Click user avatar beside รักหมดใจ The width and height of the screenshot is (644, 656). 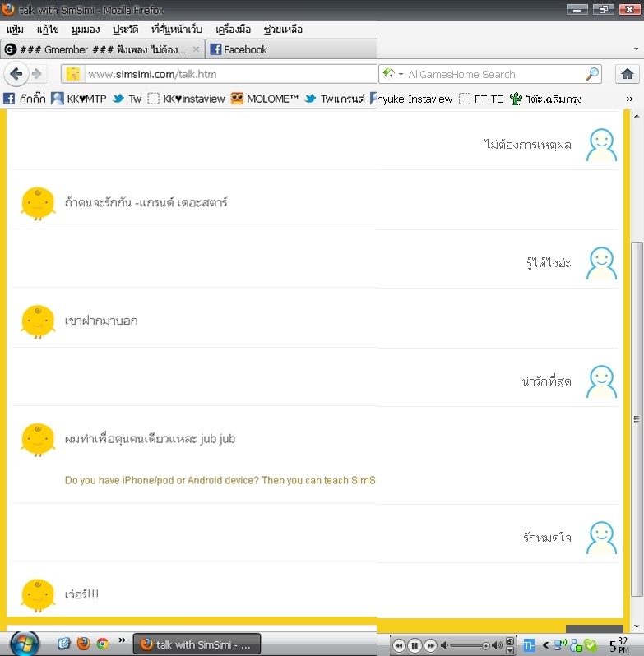click(601, 537)
